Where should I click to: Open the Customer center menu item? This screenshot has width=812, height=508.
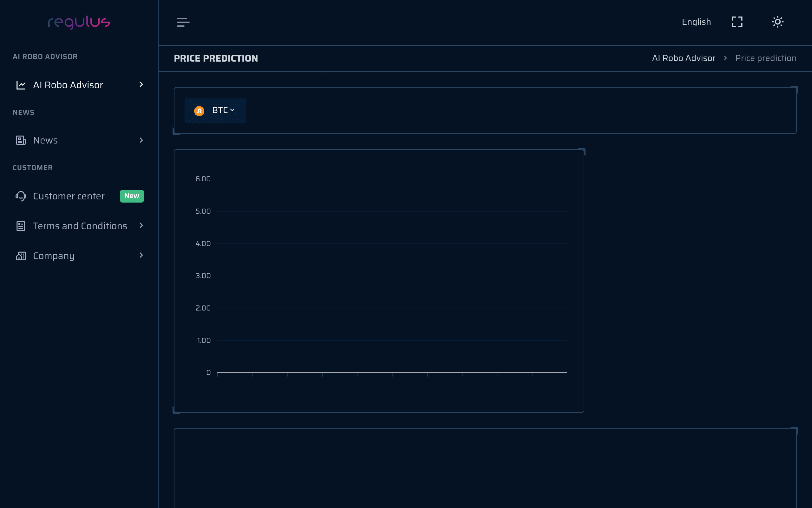point(79,196)
